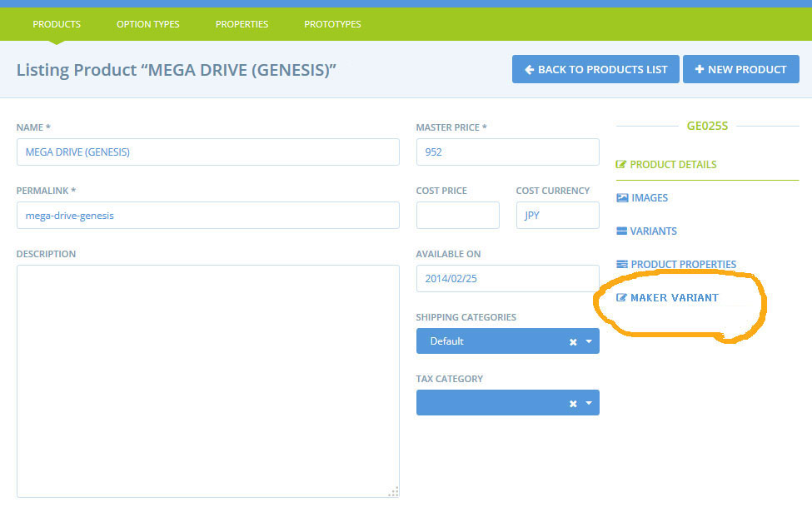812x532 pixels.
Task: Open the Images sidebar link
Action: (x=642, y=197)
